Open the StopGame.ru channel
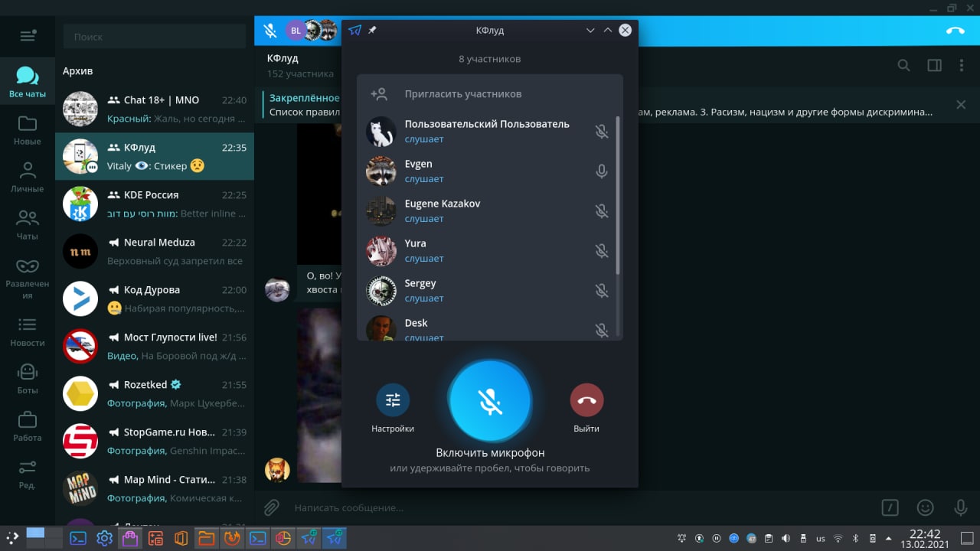980x551 pixels. pyautogui.click(x=155, y=441)
